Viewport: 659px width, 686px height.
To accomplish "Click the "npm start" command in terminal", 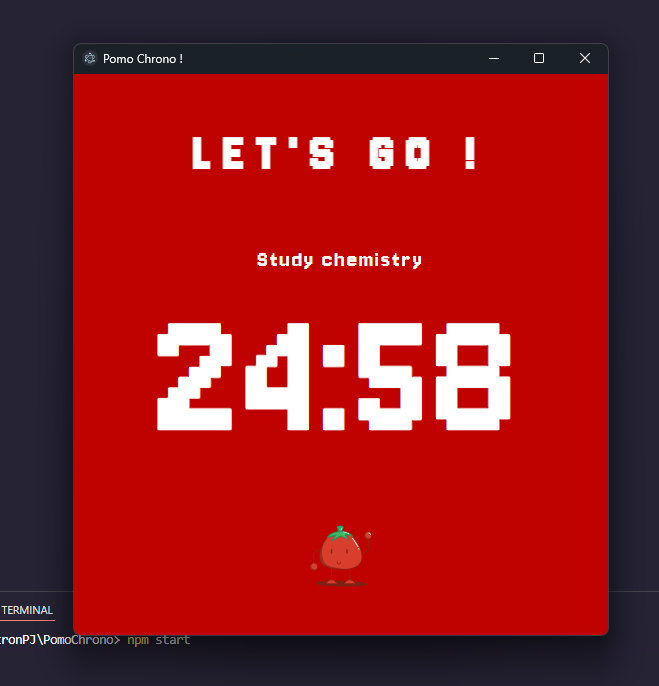I will 158,640.
